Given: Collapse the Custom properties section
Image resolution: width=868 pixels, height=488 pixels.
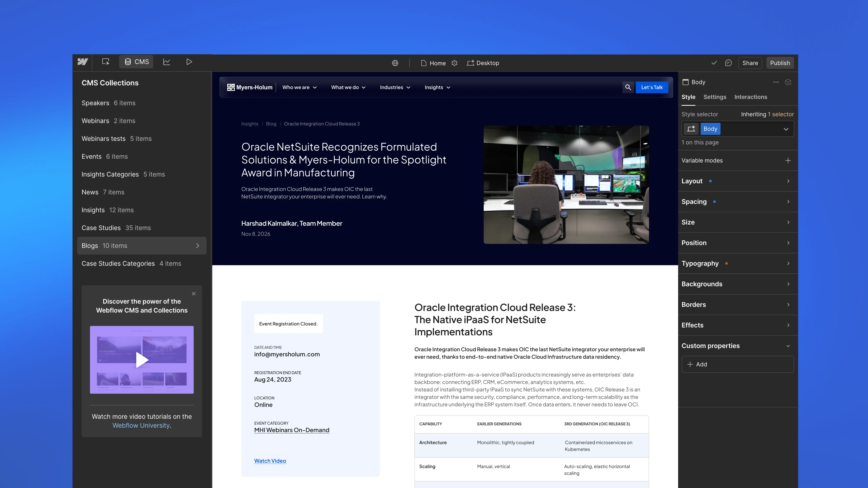Looking at the screenshot, I should tap(738, 346).
